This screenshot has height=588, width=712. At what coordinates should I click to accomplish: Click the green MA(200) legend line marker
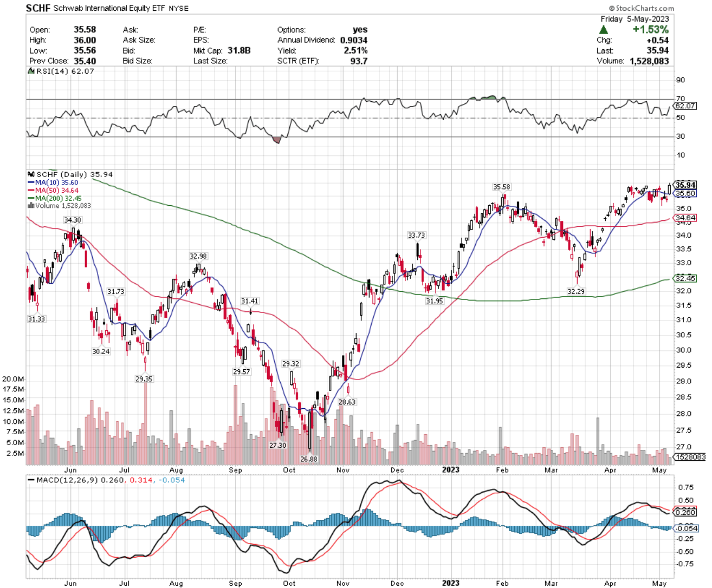tap(31, 199)
